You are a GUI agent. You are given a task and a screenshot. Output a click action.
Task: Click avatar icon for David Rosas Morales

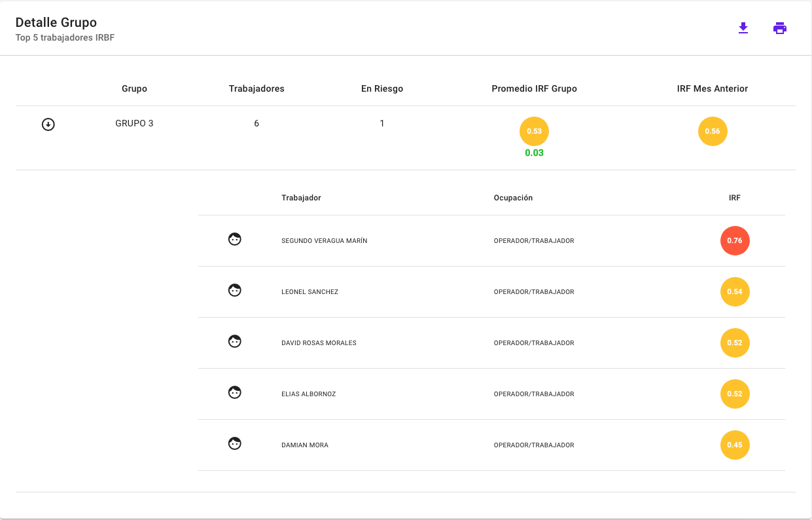click(x=235, y=342)
